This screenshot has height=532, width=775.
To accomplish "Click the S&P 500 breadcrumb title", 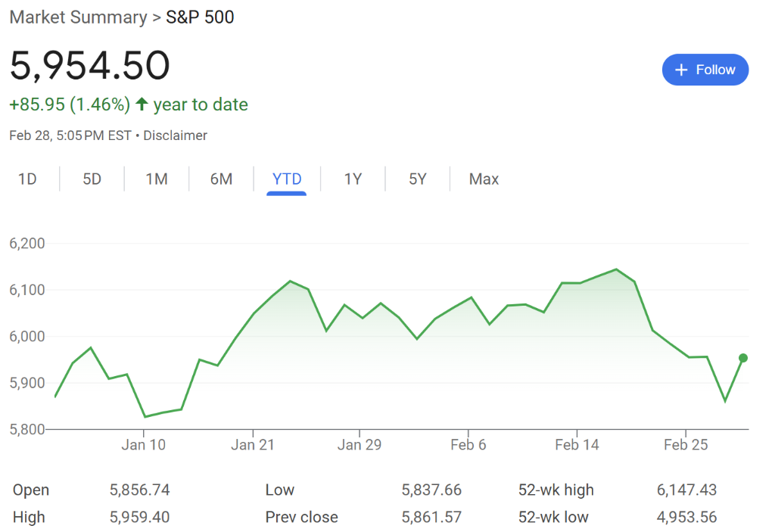I will (200, 17).
